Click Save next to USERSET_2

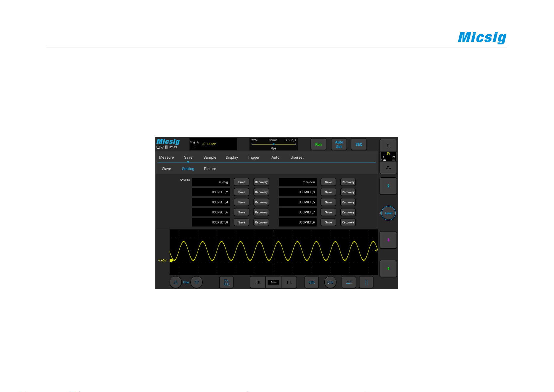tap(241, 192)
